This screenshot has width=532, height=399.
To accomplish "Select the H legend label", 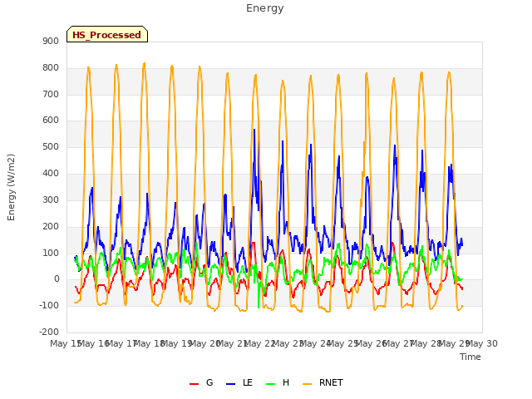I will [286, 382].
